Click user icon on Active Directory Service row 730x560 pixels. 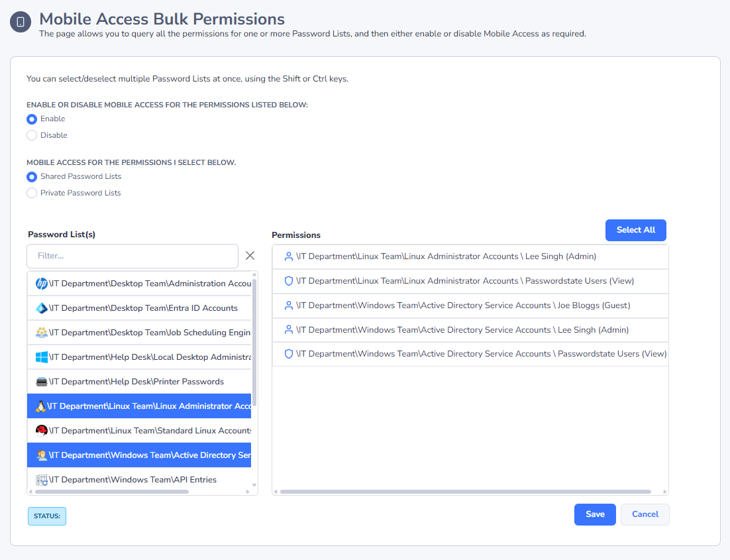tap(42, 455)
